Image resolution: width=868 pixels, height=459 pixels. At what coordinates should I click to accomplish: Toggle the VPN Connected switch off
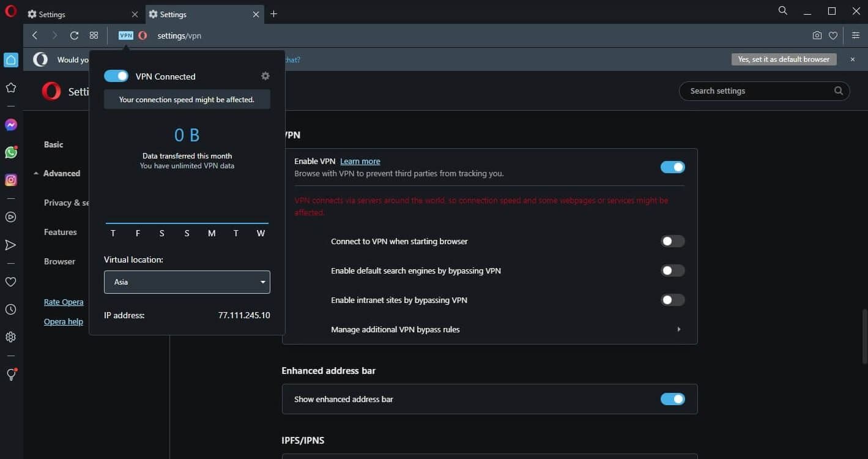coord(116,76)
